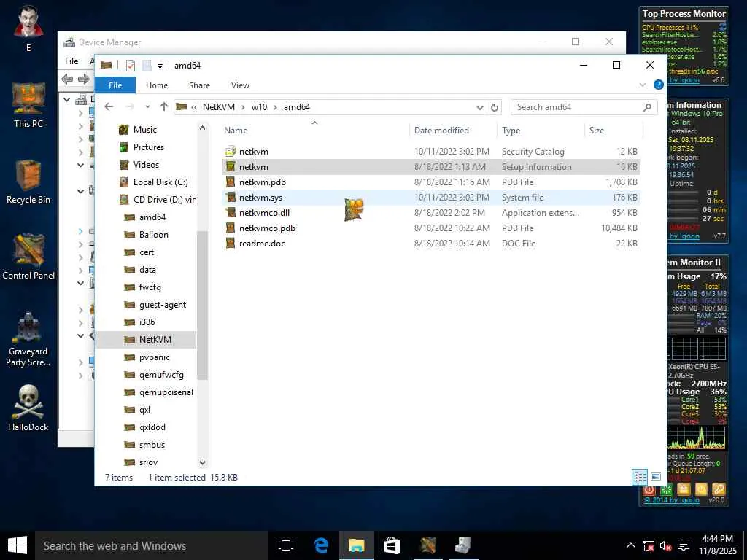Select the netkvm.sys file
Image resolution: width=747 pixels, height=560 pixels.
coord(431,197)
